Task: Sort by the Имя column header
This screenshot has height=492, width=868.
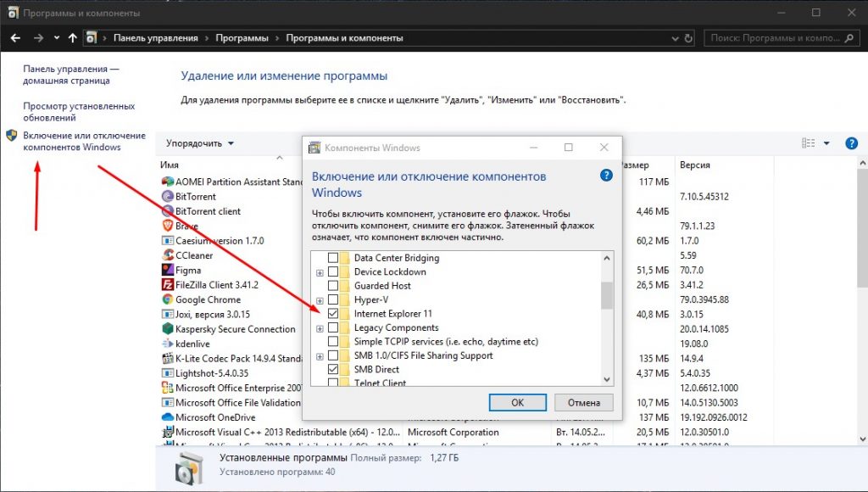Action: coord(170,165)
